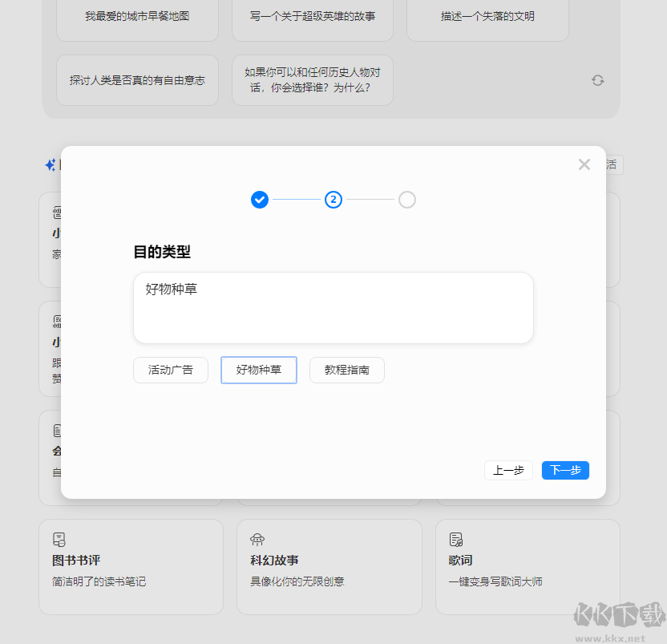Click the final empty step circle
The height and width of the screenshot is (644, 667).
407,200
